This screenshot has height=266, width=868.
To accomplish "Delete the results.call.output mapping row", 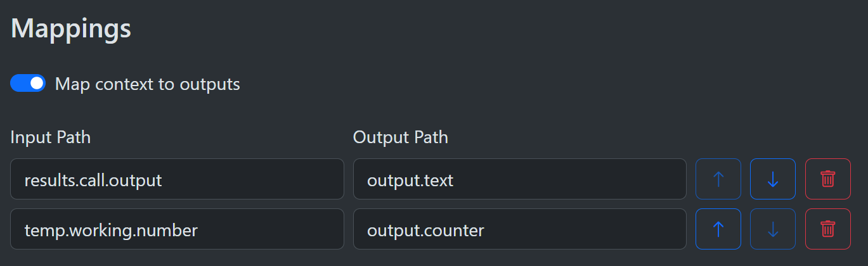I will pyautogui.click(x=827, y=179).
